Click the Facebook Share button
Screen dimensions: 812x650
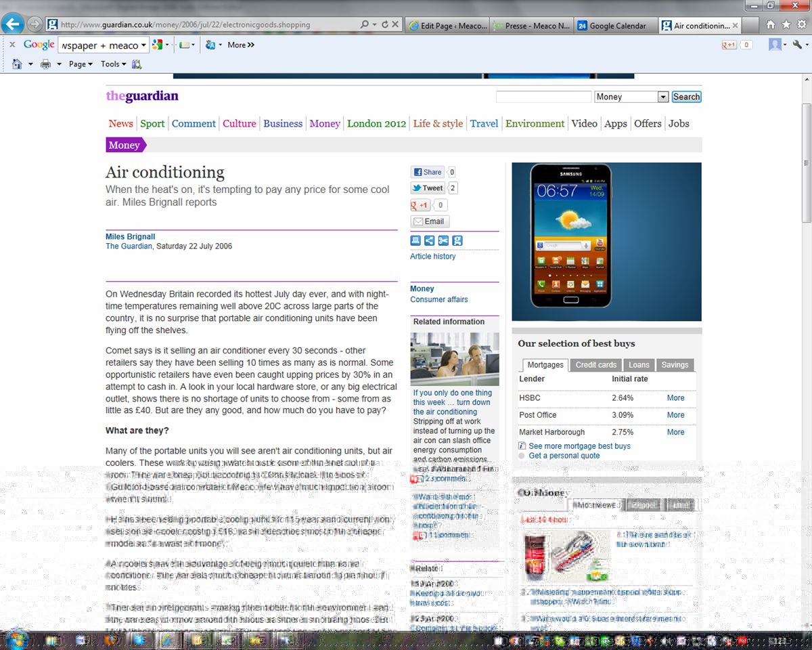click(427, 172)
